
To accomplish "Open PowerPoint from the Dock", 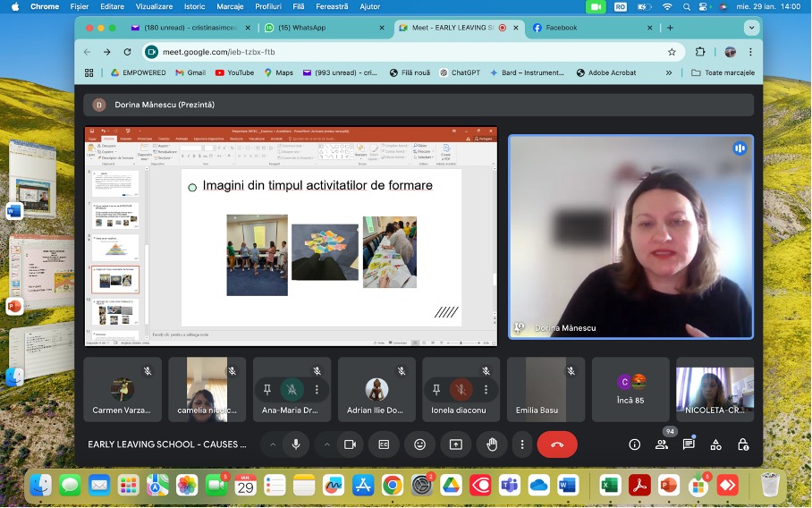I will [668, 485].
